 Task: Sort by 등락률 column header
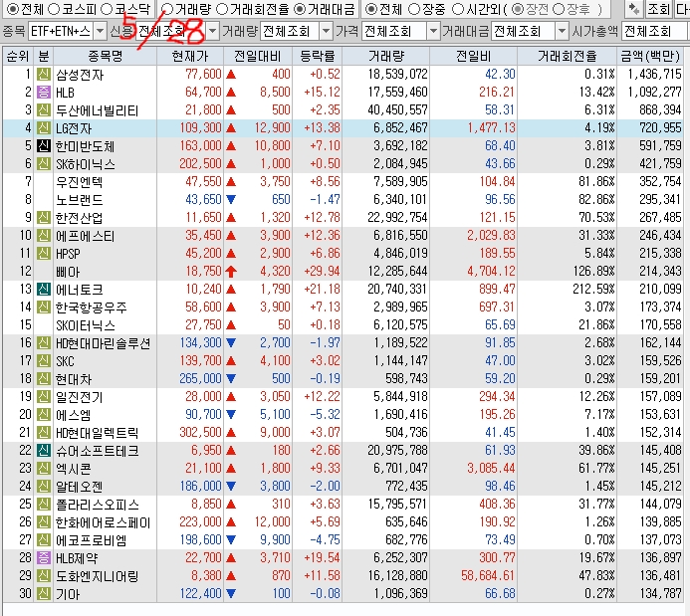[317, 56]
